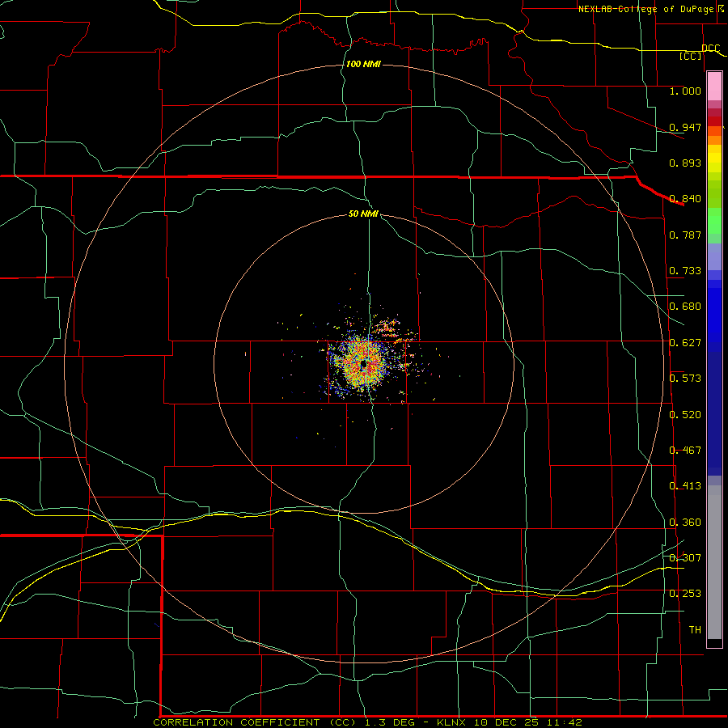
Task: Click the "0.413" color scale value
Action: pyautogui.click(x=685, y=486)
